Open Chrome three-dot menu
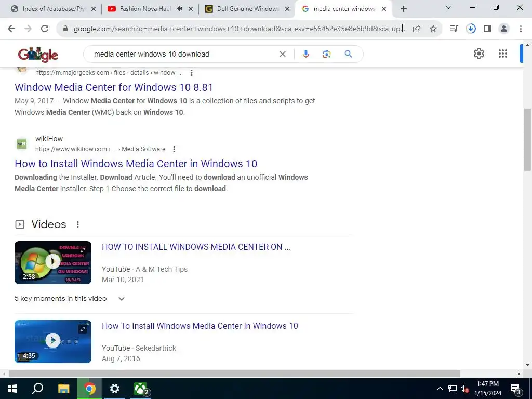 (x=521, y=29)
